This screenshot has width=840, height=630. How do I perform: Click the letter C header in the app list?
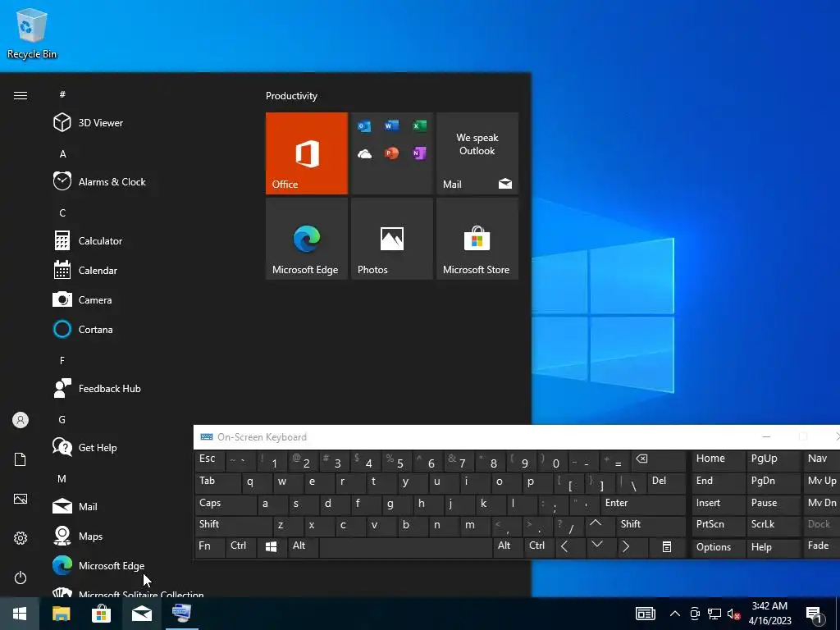pos(62,212)
